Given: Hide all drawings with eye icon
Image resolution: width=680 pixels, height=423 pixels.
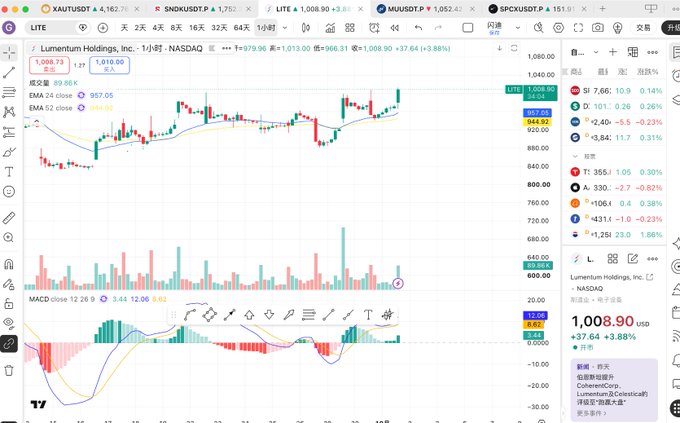Looking at the screenshot, I should point(9,323).
